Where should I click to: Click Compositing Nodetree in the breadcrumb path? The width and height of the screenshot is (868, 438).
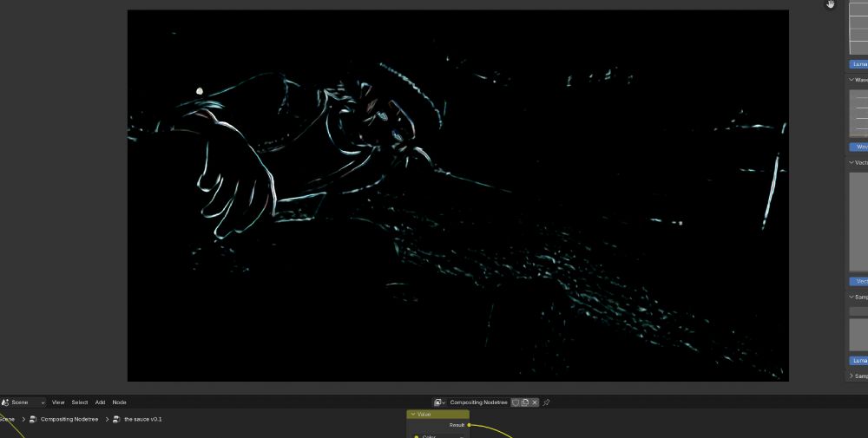pyautogui.click(x=69, y=419)
